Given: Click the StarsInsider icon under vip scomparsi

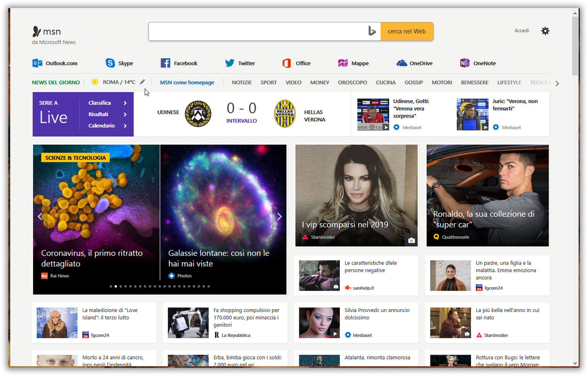Looking at the screenshot, I should point(305,237).
